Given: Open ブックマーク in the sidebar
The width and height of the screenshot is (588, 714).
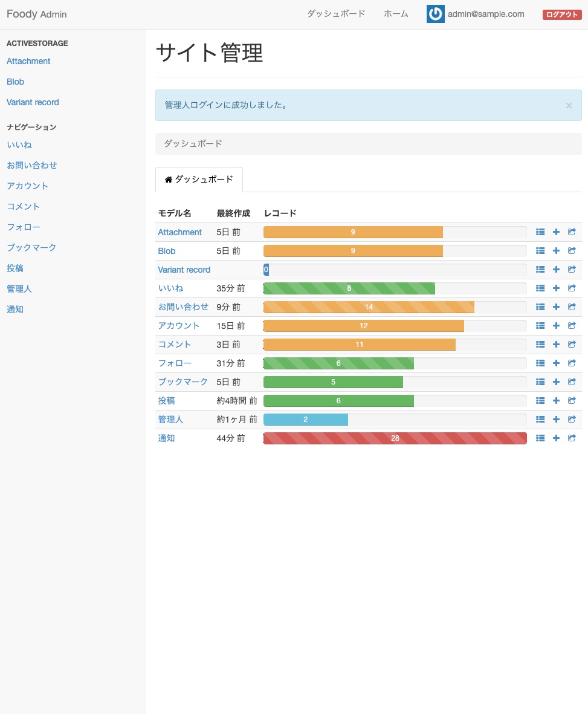Looking at the screenshot, I should pyautogui.click(x=31, y=247).
